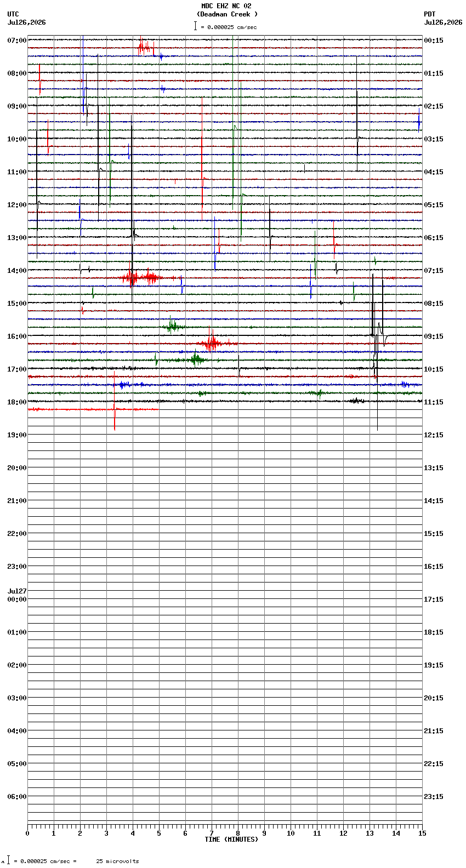Click the 00:15 PDT time label
Image resolution: width=466 pixels, height=868 pixels.
click(x=434, y=41)
